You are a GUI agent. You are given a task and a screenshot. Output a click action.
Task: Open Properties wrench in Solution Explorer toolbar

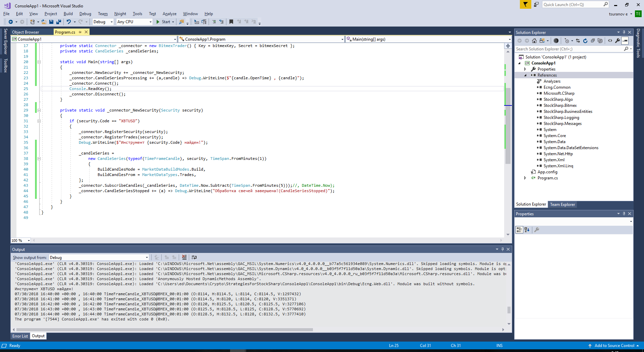618,41
